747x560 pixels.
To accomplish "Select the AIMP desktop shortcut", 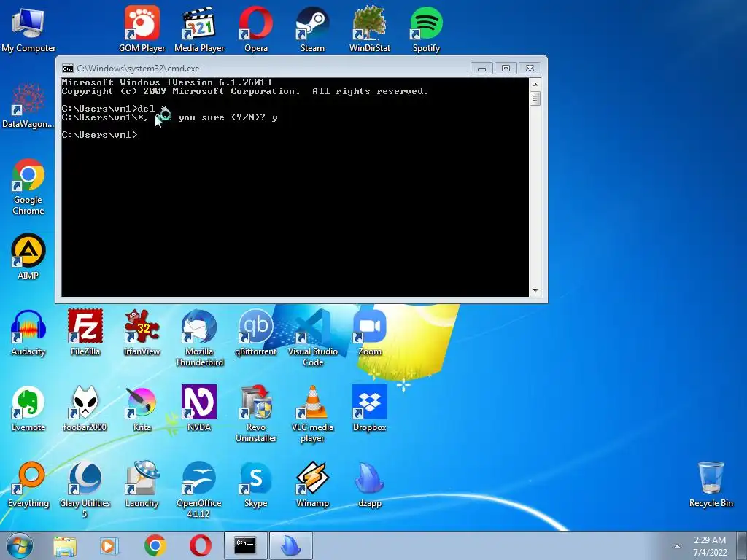I will tap(28, 257).
